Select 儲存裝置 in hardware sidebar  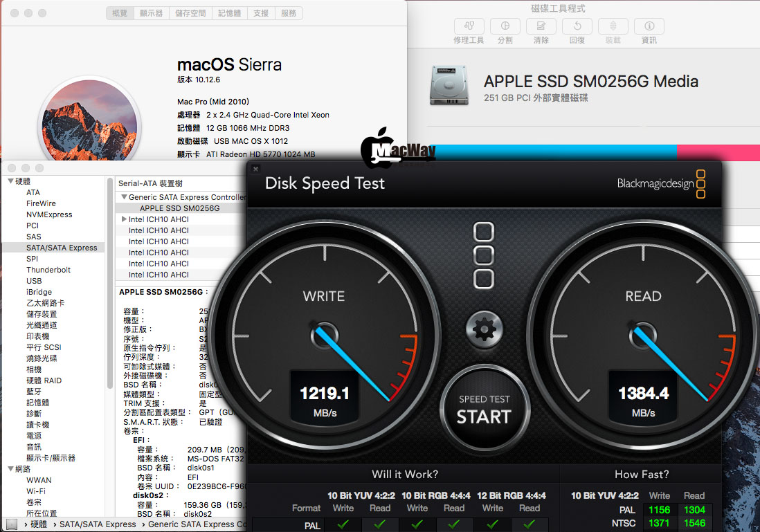42,315
